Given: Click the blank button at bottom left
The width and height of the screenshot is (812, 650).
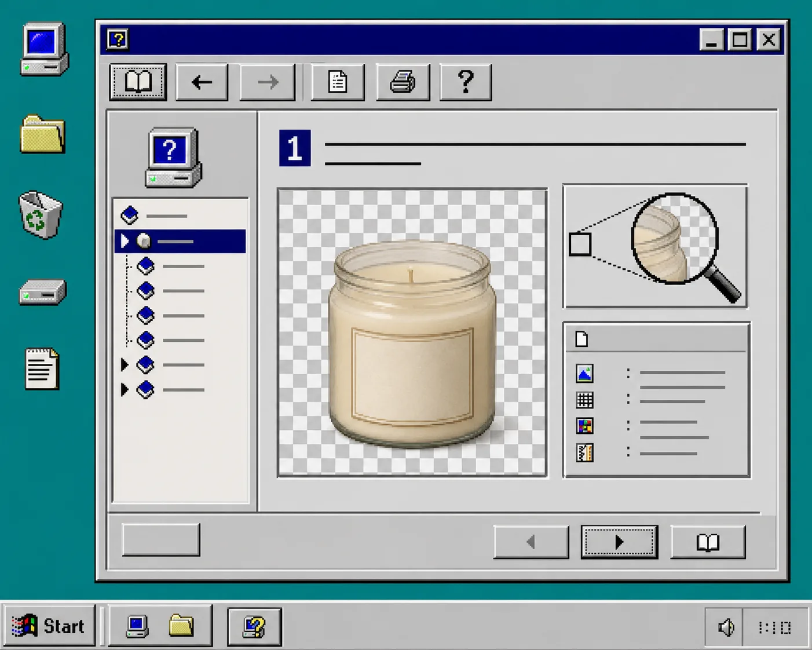Looking at the screenshot, I should click(x=161, y=540).
